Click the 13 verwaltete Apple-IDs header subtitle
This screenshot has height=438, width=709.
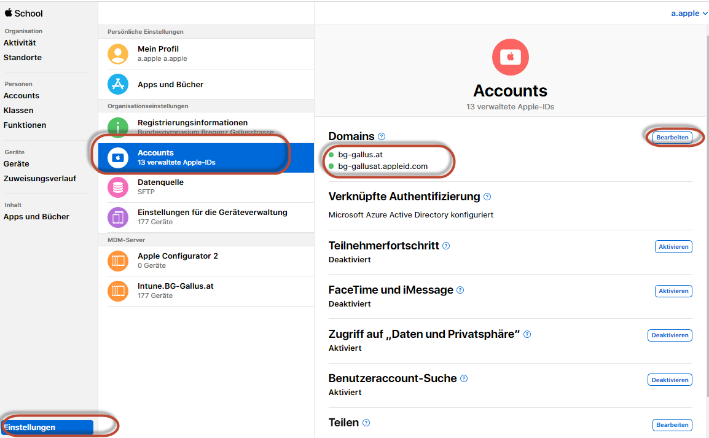tap(510, 107)
